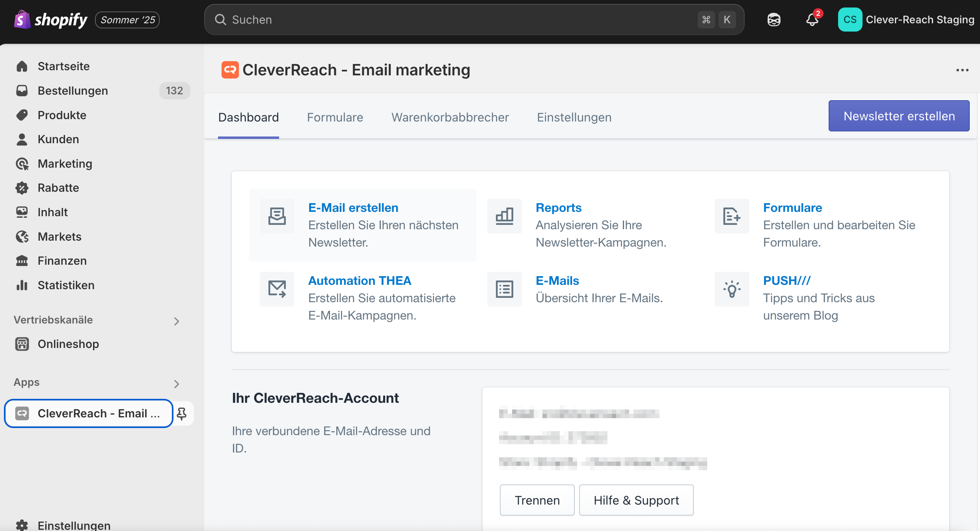This screenshot has width=980, height=531.
Task: Focus the Suchen search field
Action: (474, 20)
